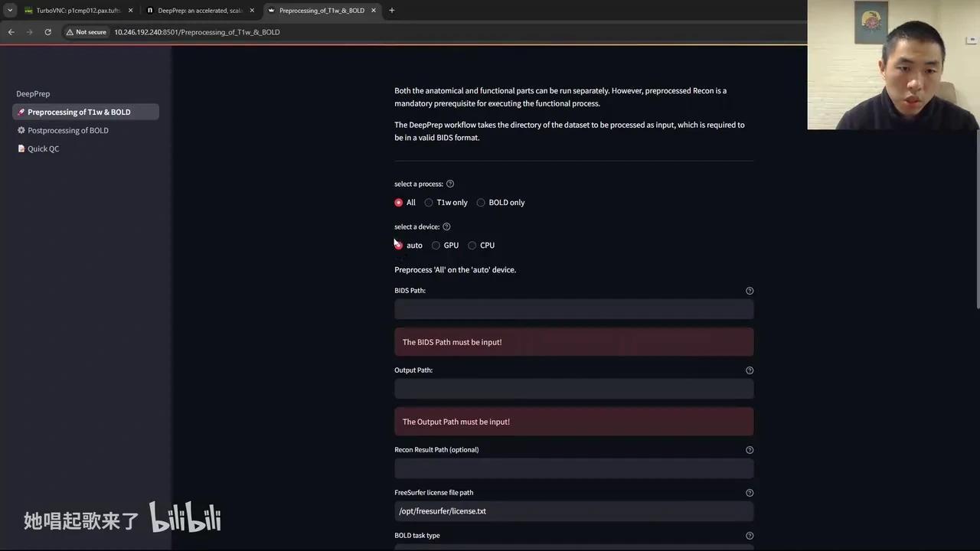
Task: Click the help icon for Recon Result Path
Action: coord(750,450)
